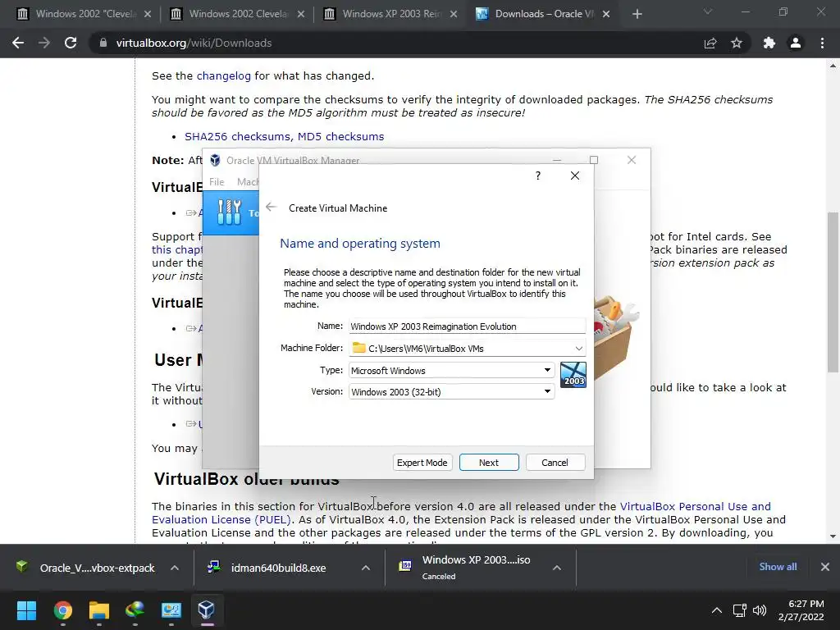The height and width of the screenshot is (630, 840).
Task: Show hidden system tray icons
Action: pos(716,610)
